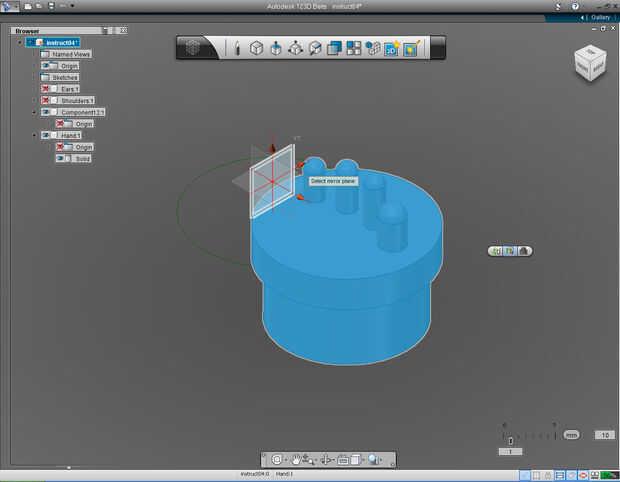Click the horizontal split layout icon in status bar
This screenshot has height=482, width=620.
pyautogui.click(x=559, y=475)
